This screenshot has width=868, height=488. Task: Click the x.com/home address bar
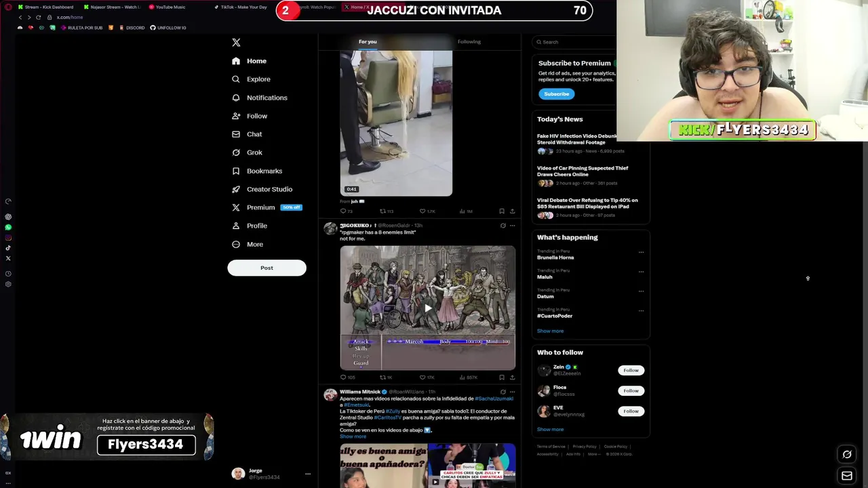click(x=70, y=17)
